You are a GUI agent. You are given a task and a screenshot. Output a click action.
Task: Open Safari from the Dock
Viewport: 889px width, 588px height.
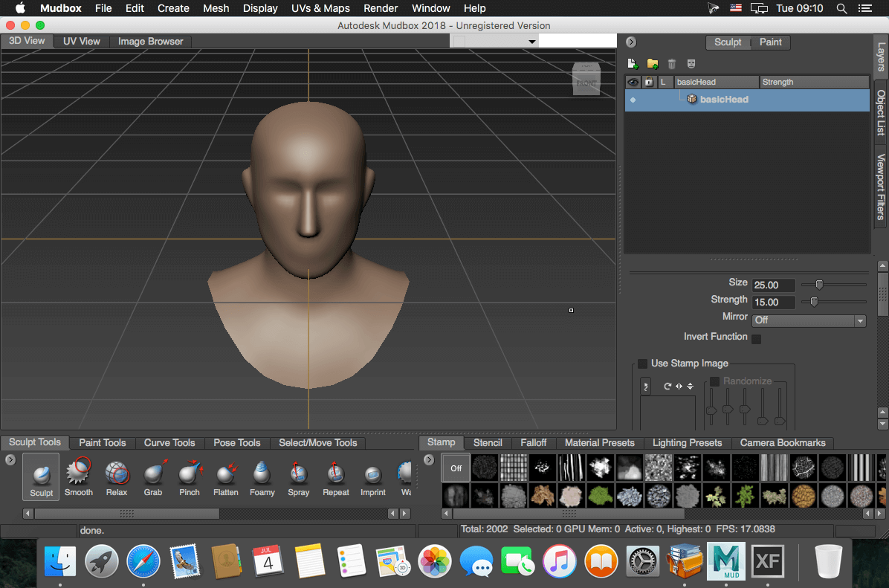(143, 561)
